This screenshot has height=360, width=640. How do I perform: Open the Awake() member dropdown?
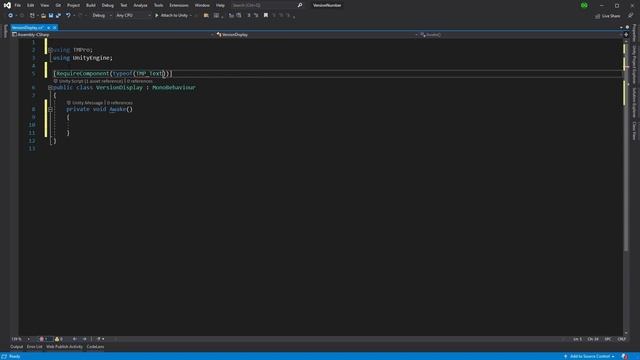pos(520,35)
